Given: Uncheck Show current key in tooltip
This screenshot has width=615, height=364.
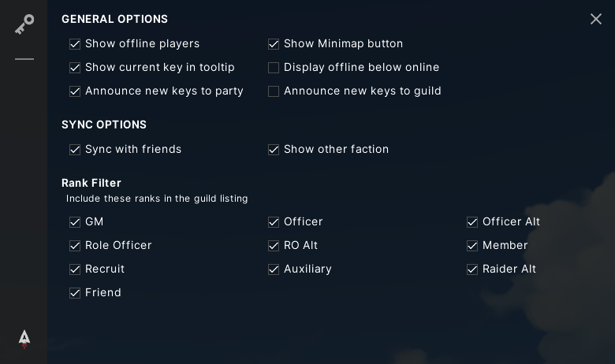Looking at the screenshot, I should click(75, 68).
